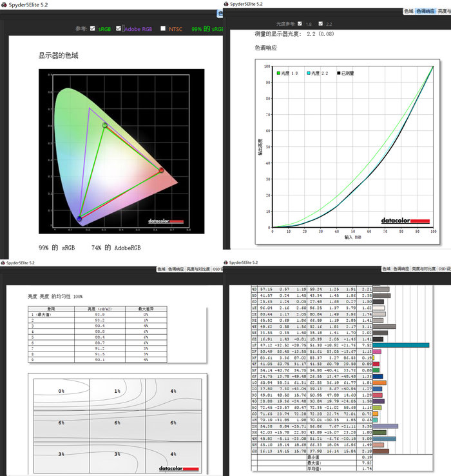Click Spyder5Elite icon in brightness uniformity window title bar
Viewport: 451px width, 476px height.
[x=3, y=263]
